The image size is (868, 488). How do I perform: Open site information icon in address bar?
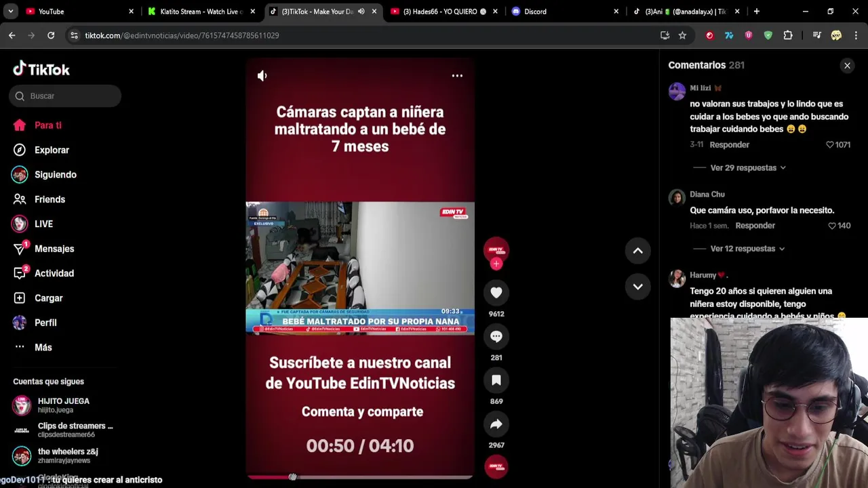pyautogui.click(x=74, y=35)
